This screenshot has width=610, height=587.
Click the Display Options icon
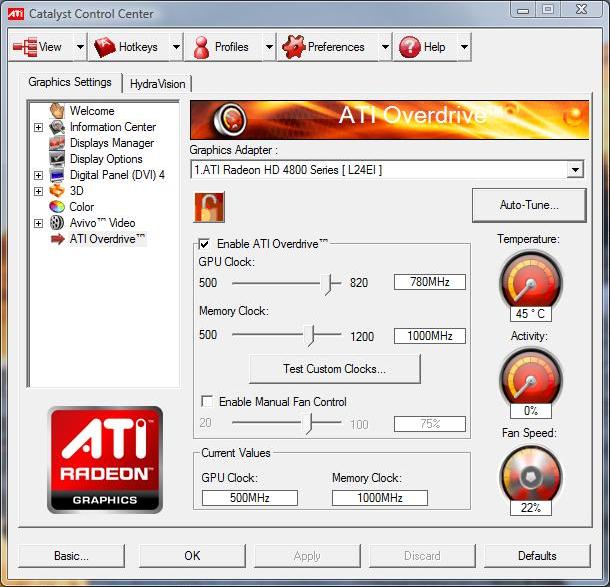pos(57,159)
